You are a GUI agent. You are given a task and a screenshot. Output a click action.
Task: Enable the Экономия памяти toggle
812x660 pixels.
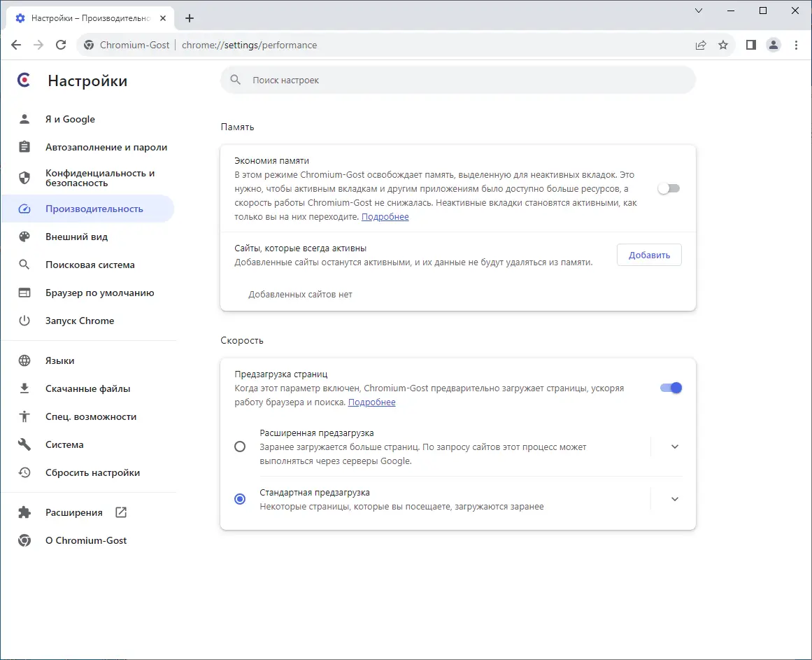click(669, 188)
